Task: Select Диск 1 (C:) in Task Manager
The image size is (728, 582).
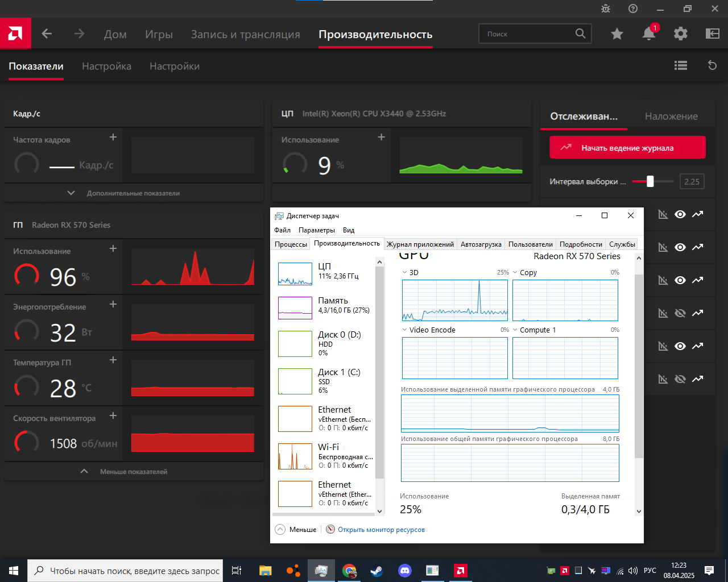Action: click(324, 381)
